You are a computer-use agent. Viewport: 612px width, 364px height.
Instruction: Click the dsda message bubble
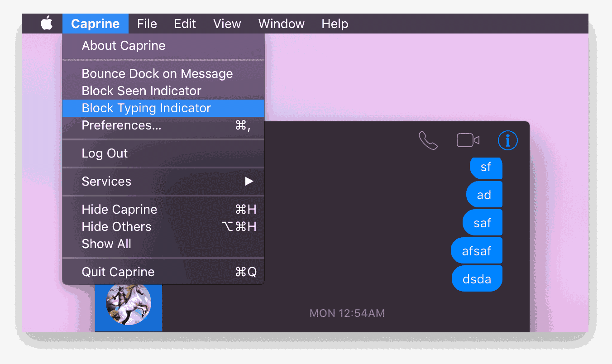[477, 278]
